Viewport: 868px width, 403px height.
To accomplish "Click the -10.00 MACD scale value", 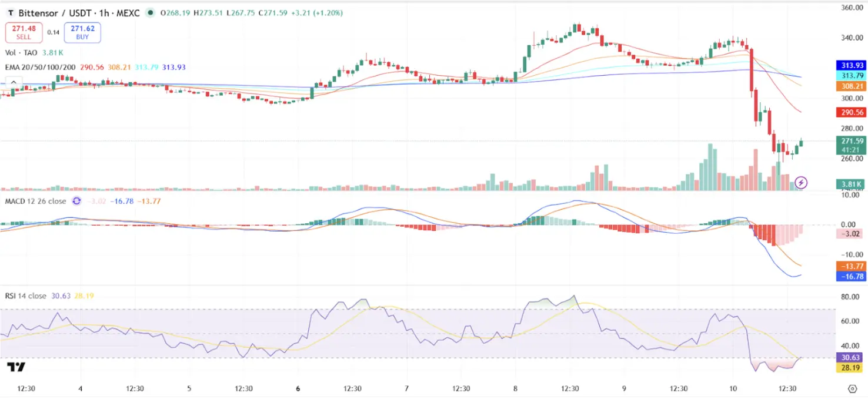I will point(853,254).
